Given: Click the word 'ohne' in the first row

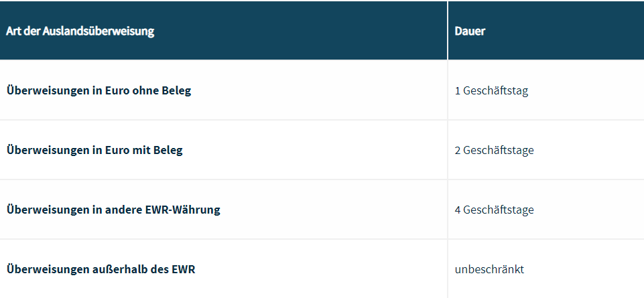Looking at the screenshot, I should tap(145, 90).
